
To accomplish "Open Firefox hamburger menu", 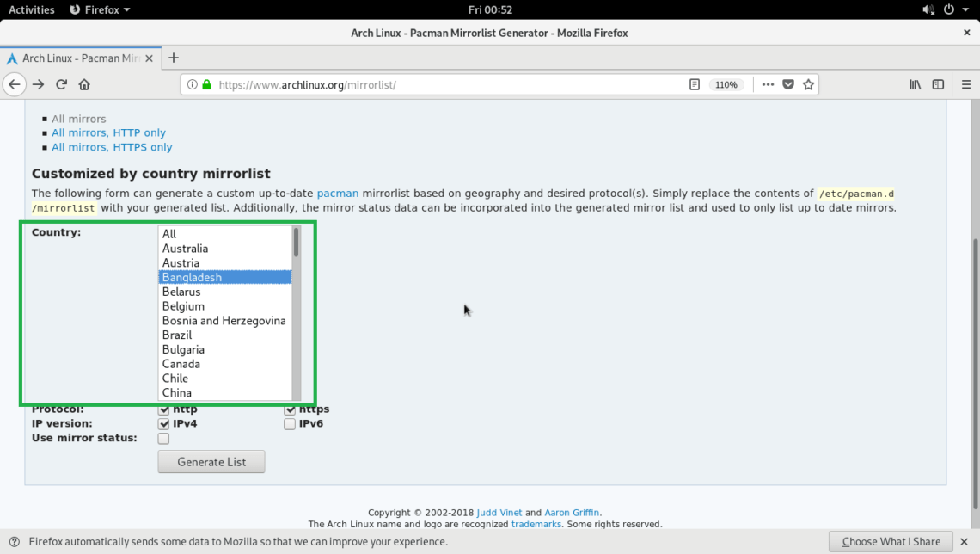I will pyautogui.click(x=965, y=84).
